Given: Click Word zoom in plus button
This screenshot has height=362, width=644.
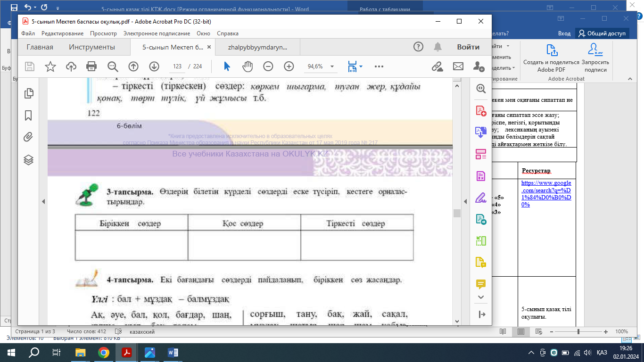Looking at the screenshot, I should tap(605, 332).
